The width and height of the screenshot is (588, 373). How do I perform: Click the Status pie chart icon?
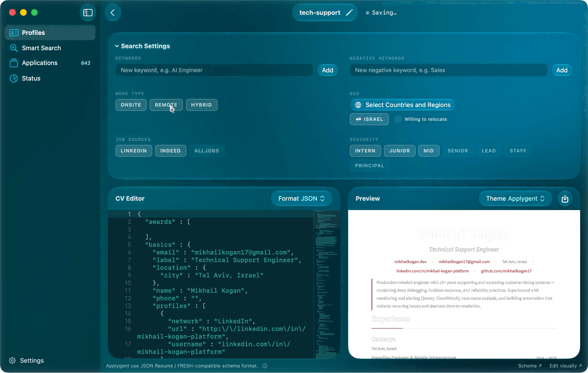click(14, 78)
